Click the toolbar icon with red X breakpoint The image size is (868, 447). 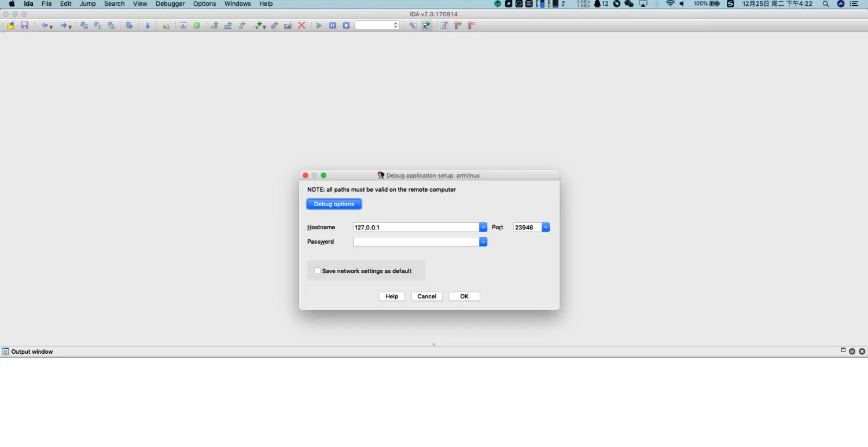pyautogui.click(x=472, y=25)
